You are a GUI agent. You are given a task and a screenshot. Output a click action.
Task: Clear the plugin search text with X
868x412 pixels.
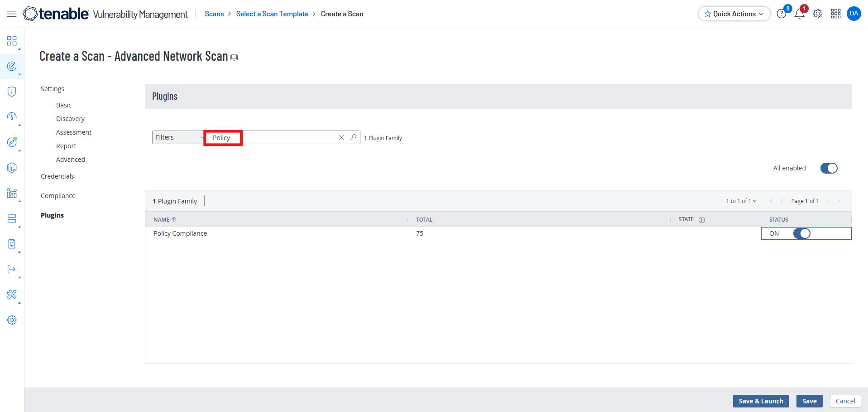pyautogui.click(x=341, y=137)
